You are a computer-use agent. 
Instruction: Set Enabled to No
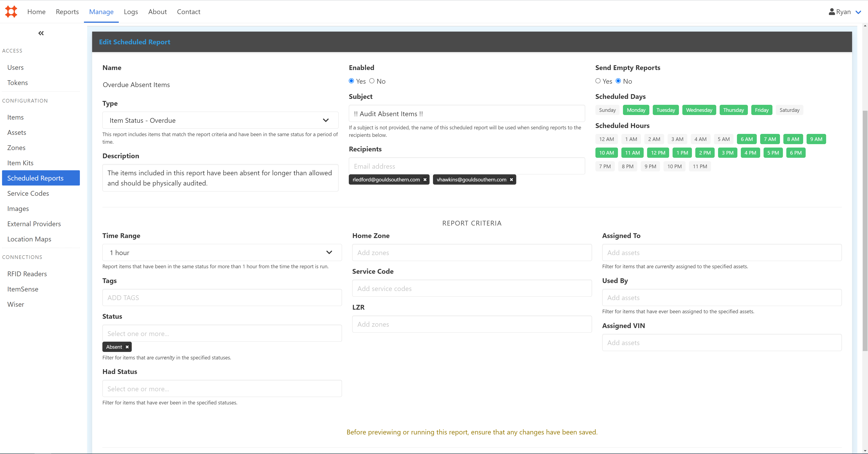(372, 81)
